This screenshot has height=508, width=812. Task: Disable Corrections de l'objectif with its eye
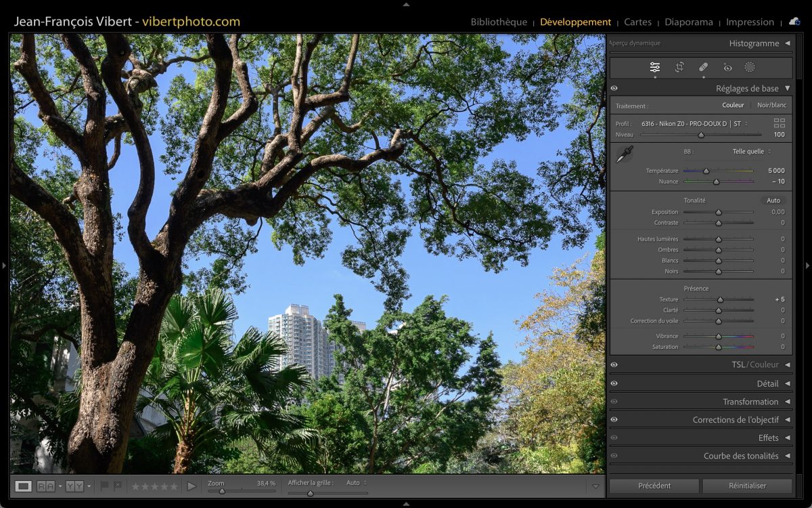coord(614,419)
